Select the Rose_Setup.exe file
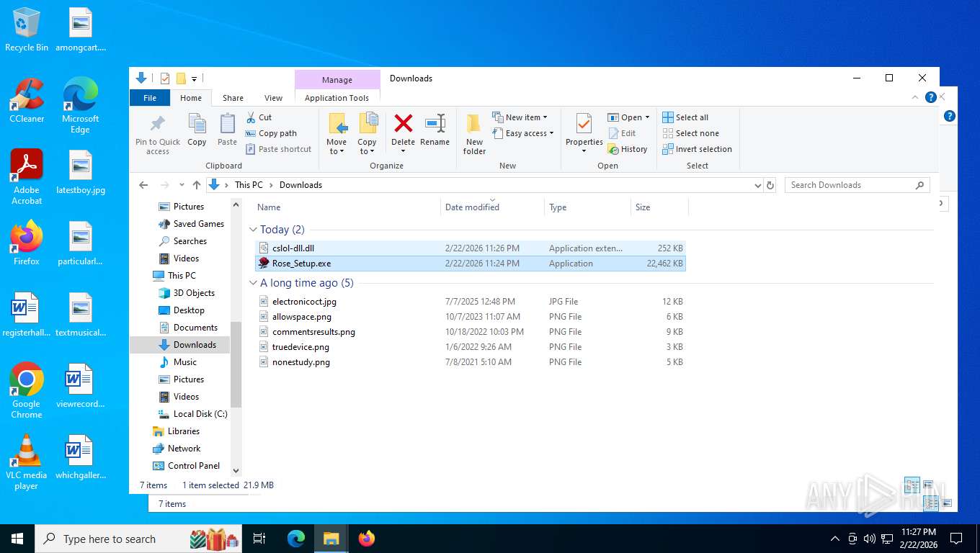Screen dimensions: 980x553 coord(471,264)
